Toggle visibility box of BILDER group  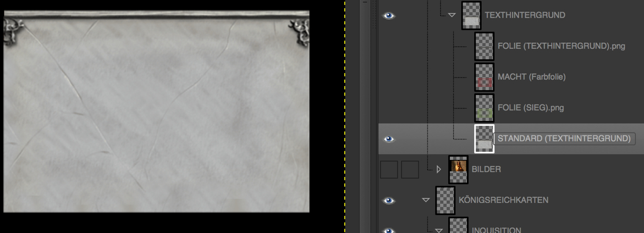389,169
